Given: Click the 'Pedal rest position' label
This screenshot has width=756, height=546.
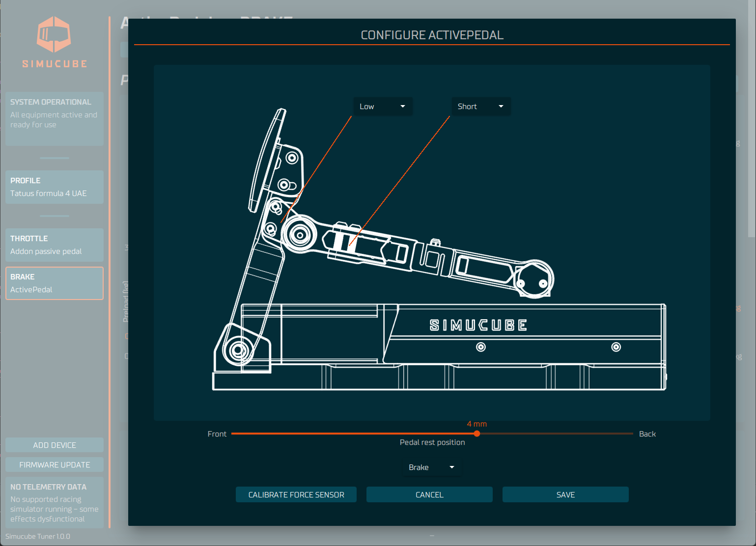Looking at the screenshot, I should point(432,442).
